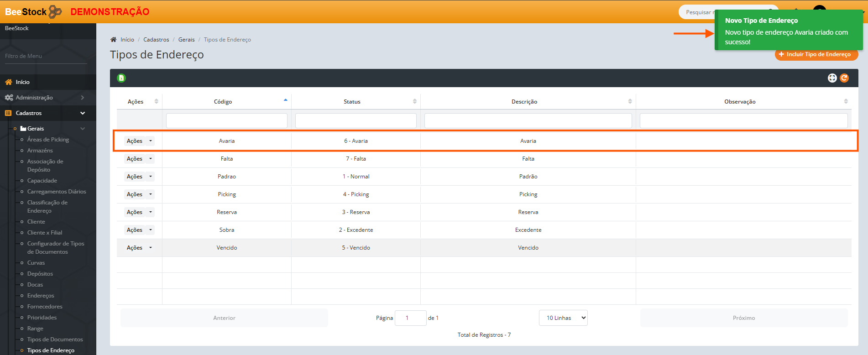Screen dimensions: 868x355
Task: Click the Descrição column filter field
Action: pyautogui.click(x=528, y=120)
